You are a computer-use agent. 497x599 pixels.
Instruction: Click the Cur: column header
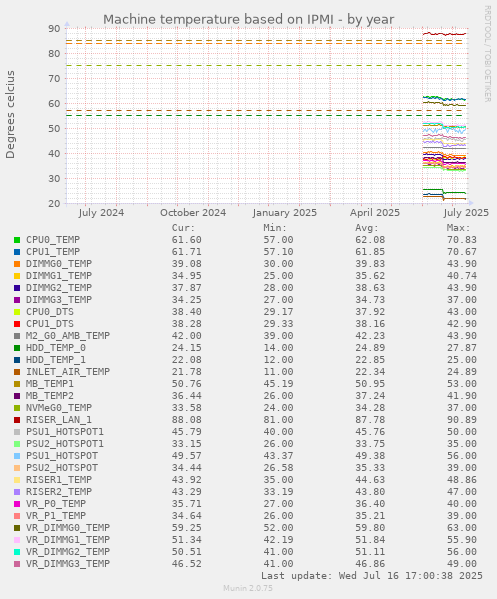183,228
